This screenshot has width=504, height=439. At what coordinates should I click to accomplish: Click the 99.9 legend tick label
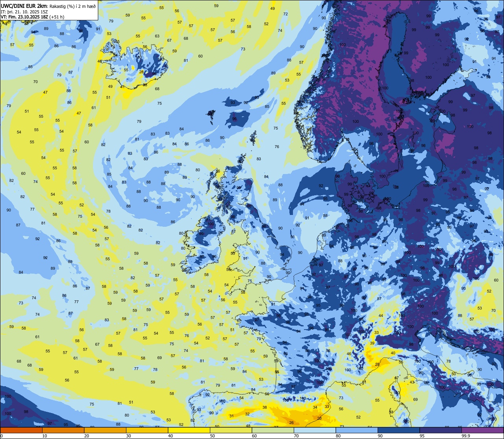click(466, 436)
